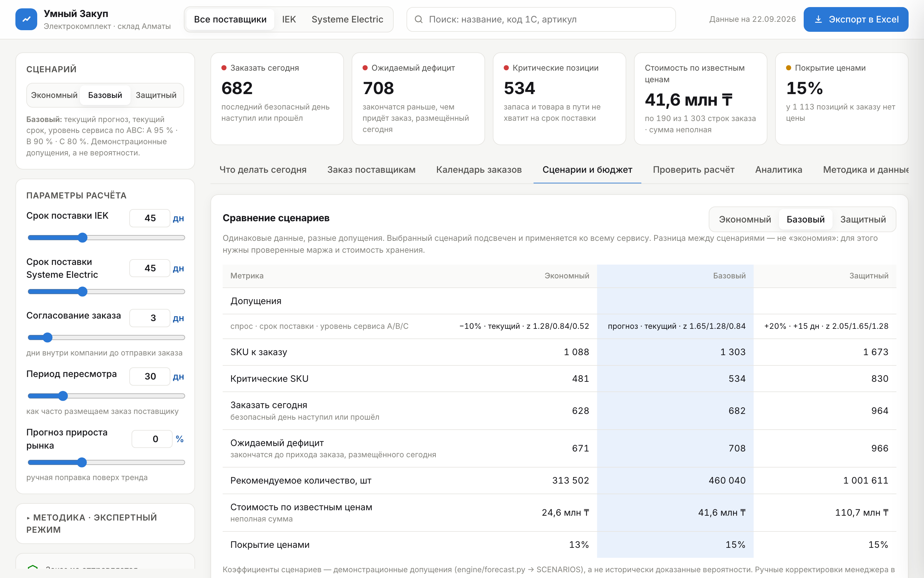The width and height of the screenshot is (924, 578).
Task: Click the 41,6 млн ₸ cost card
Action: [700, 99]
